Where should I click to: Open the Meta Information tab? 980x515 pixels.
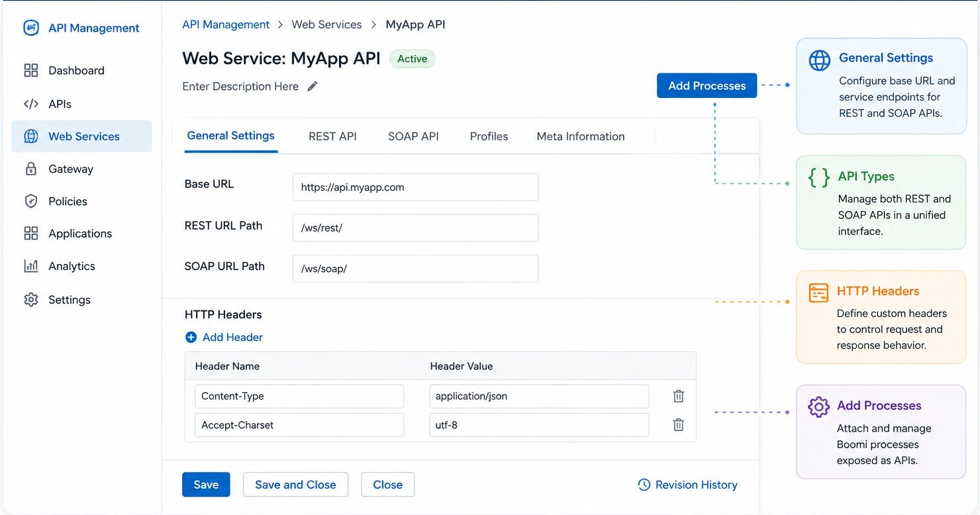tap(581, 136)
